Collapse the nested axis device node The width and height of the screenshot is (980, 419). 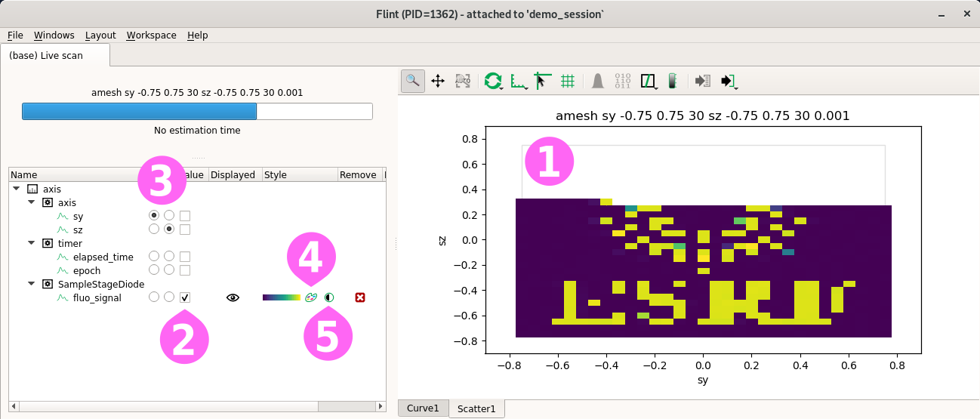pyautogui.click(x=32, y=203)
